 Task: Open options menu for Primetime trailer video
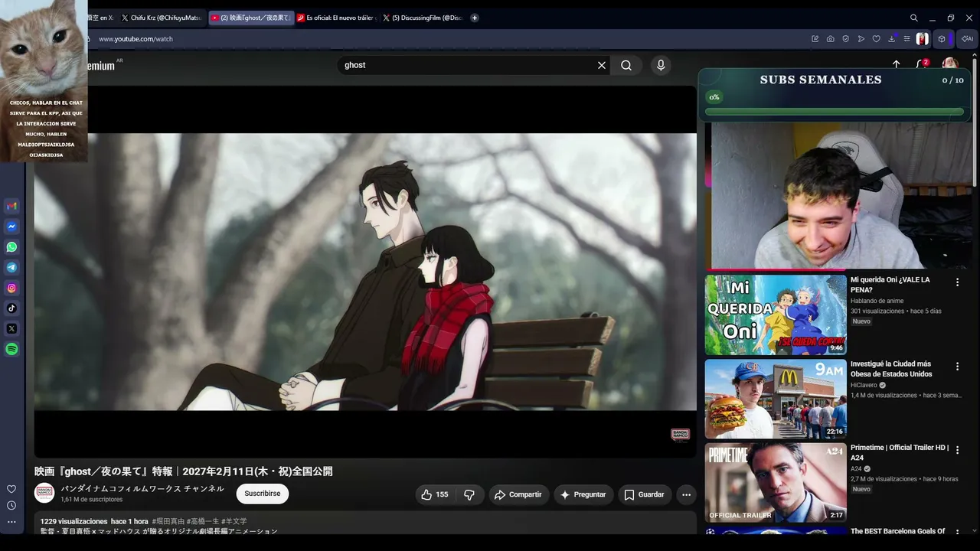(957, 450)
